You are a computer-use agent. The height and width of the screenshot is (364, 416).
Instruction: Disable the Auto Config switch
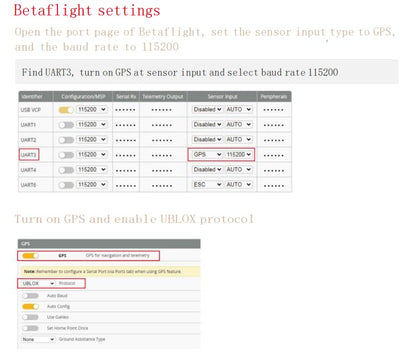(30, 306)
